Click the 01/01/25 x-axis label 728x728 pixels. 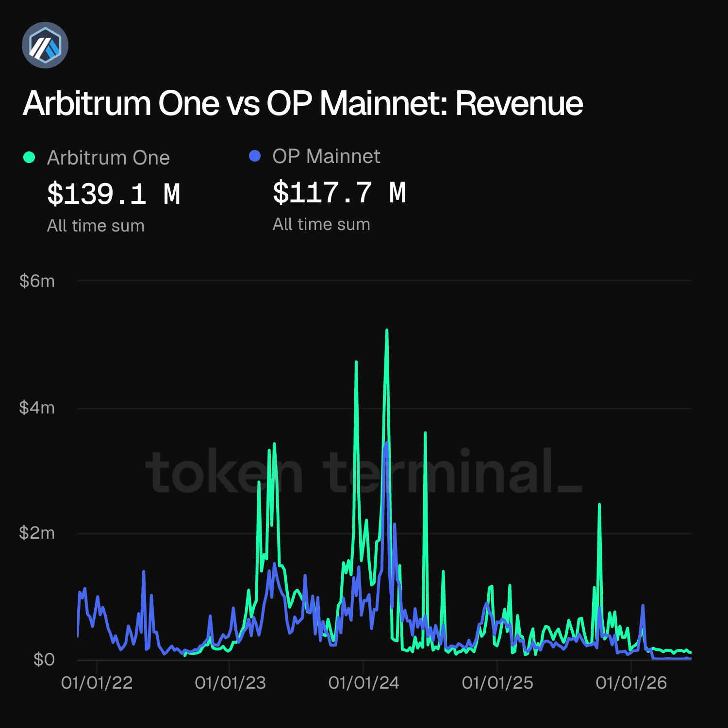point(497,683)
